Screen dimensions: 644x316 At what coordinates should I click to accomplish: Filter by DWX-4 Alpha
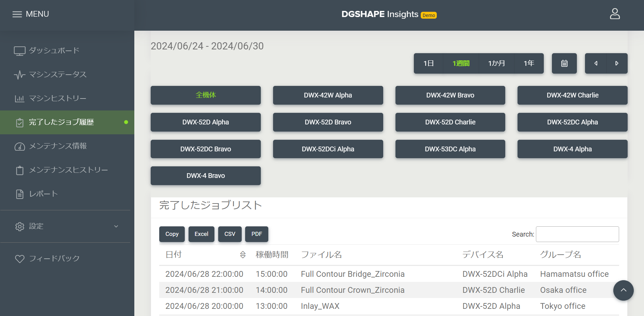click(x=572, y=149)
